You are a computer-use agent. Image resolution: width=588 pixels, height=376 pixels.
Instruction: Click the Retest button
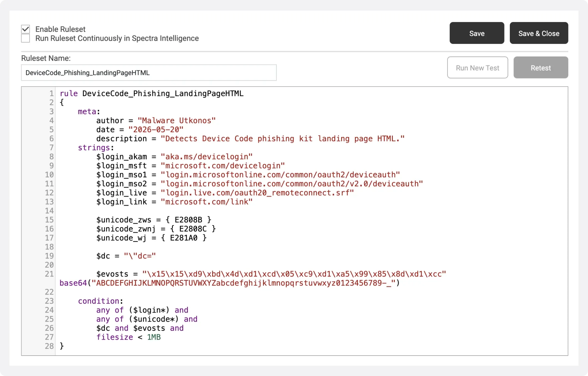point(541,68)
